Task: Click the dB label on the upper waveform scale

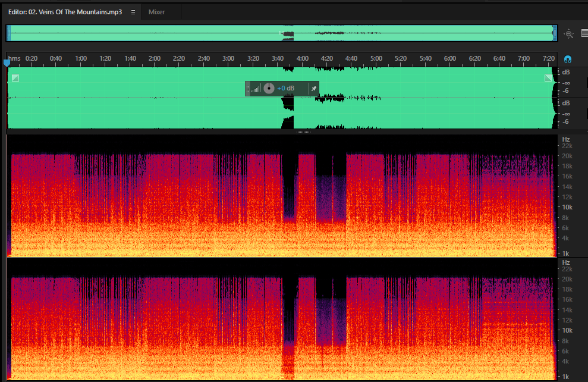Action: pyautogui.click(x=566, y=72)
